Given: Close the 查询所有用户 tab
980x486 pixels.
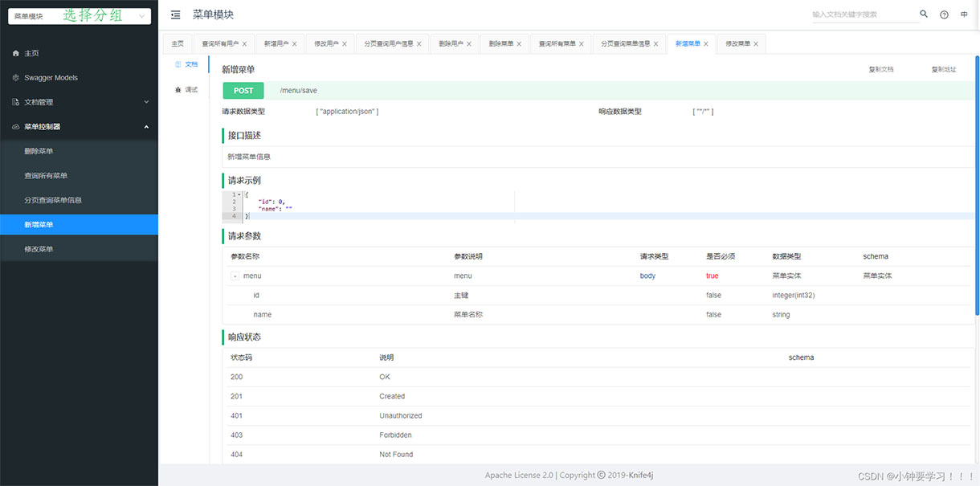Looking at the screenshot, I should point(244,44).
